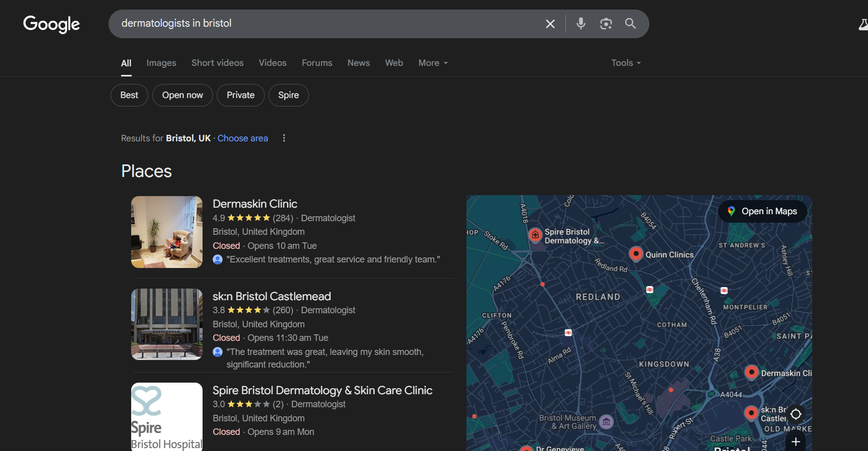Click the Dr Genevieve map pin
Viewport: 868px width, 451px height.
pos(526,448)
